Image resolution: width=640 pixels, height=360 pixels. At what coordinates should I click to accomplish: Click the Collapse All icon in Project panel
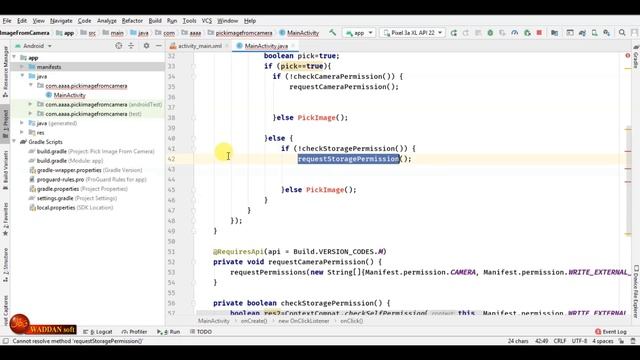tap(131, 46)
